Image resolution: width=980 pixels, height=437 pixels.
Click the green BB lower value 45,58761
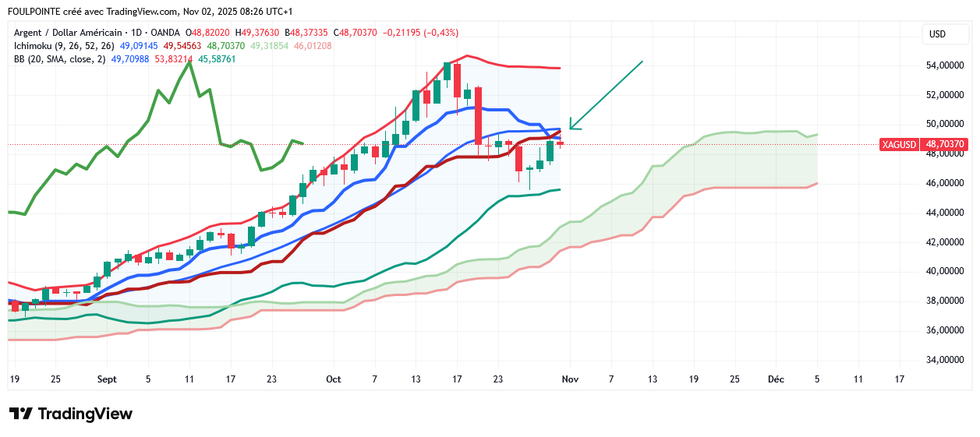tap(217, 59)
